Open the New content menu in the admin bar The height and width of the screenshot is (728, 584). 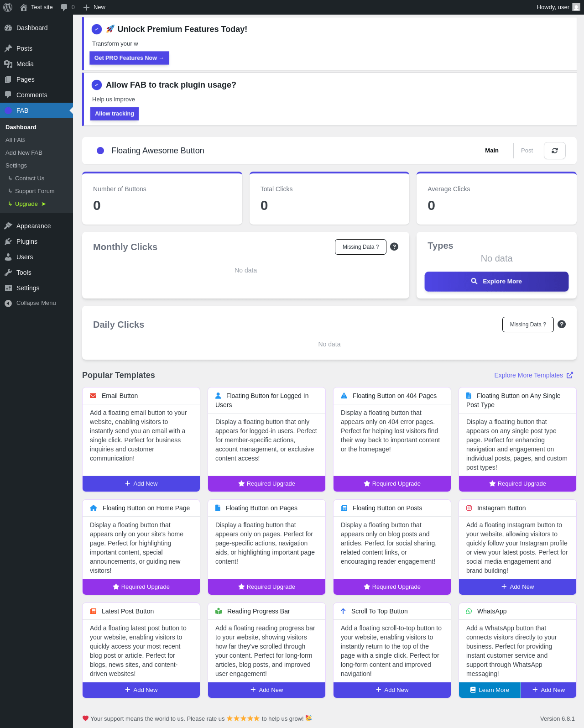[x=94, y=7]
